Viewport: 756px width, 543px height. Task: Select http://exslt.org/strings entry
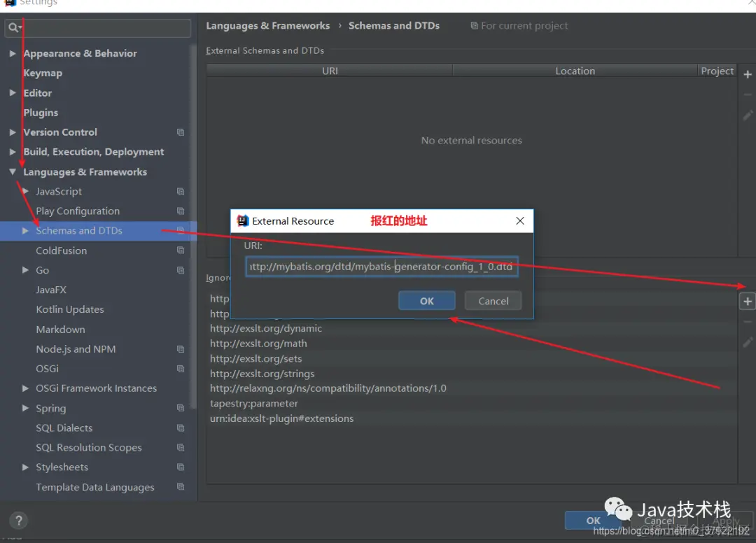(x=472, y=374)
